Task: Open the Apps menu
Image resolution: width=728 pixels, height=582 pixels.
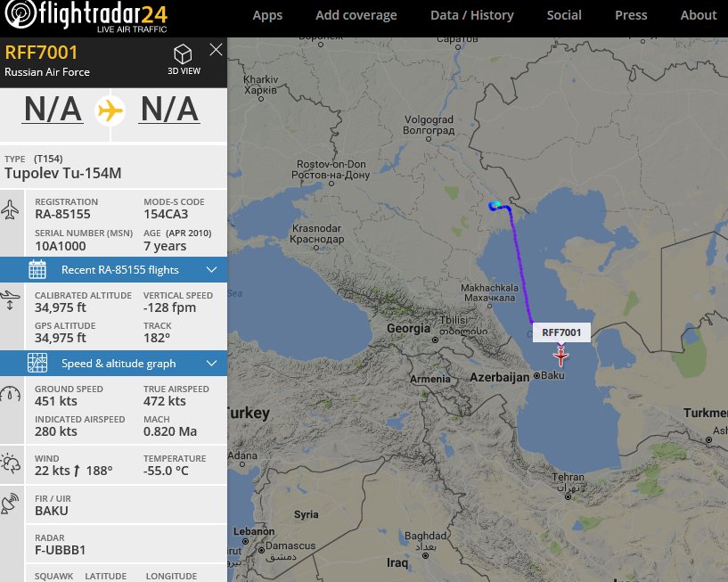Action: [x=267, y=15]
